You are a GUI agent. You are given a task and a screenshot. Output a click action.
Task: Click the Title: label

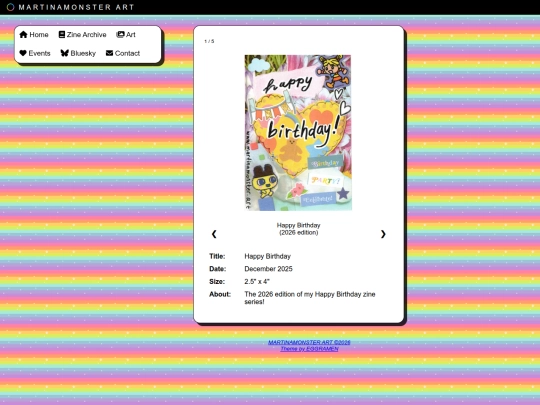[x=217, y=256]
